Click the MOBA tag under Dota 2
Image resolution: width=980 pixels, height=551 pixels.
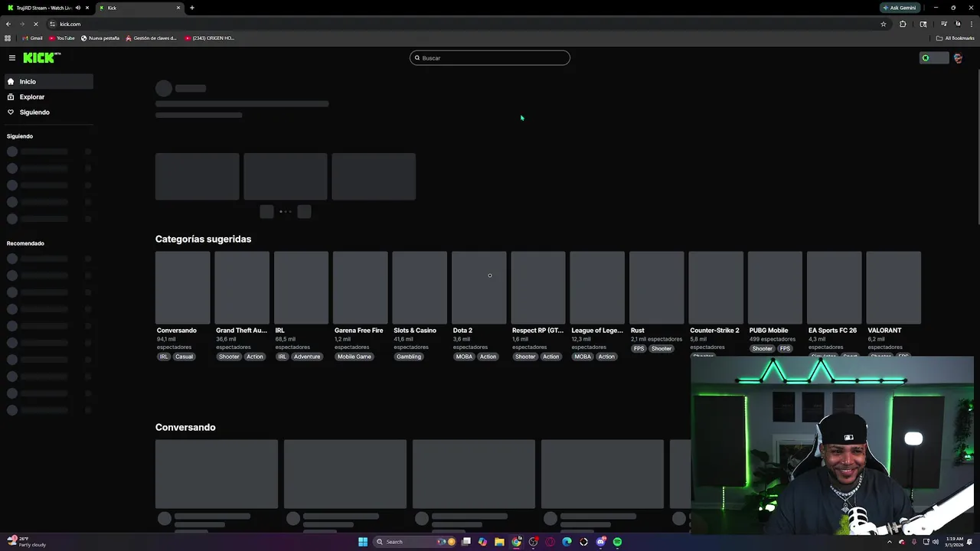[x=464, y=357]
